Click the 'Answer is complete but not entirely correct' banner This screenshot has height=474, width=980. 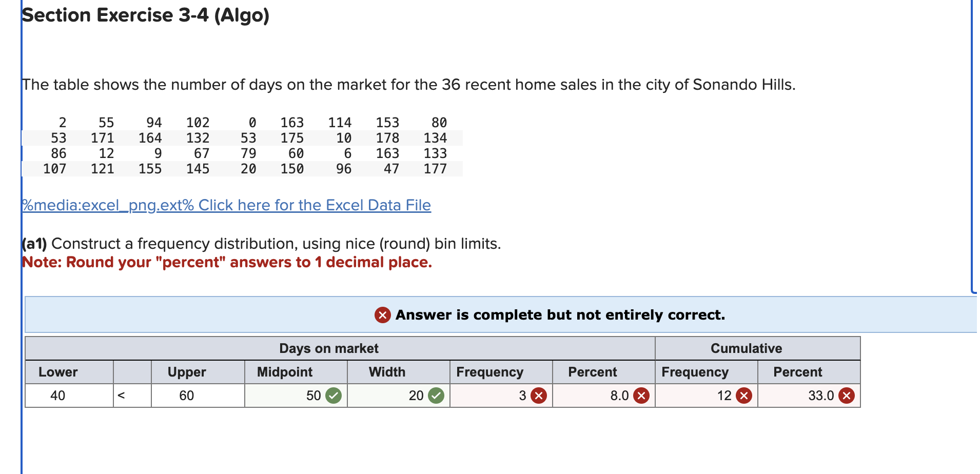tap(559, 315)
